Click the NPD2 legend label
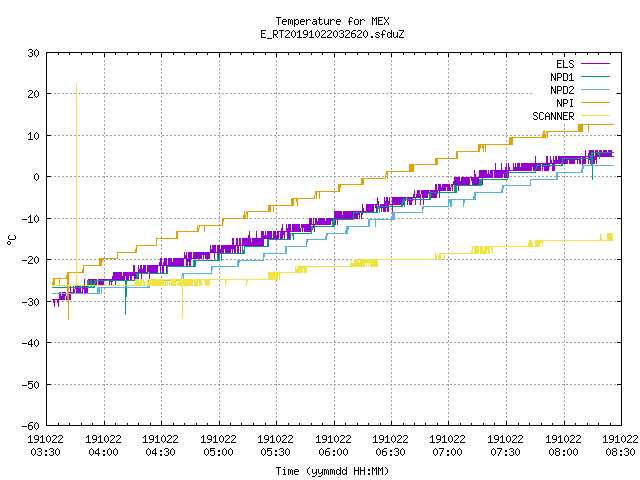640x480 pixels. coord(562,90)
